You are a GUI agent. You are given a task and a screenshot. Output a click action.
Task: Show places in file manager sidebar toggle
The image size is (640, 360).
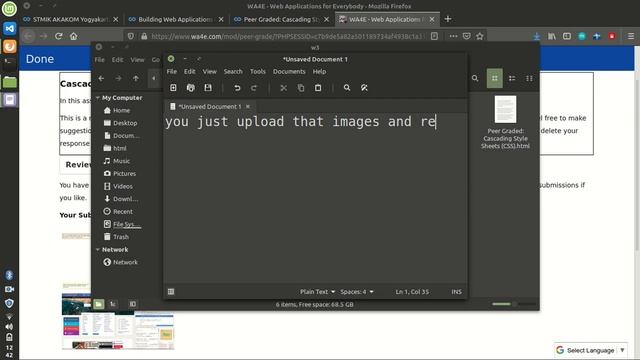[x=99, y=304]
